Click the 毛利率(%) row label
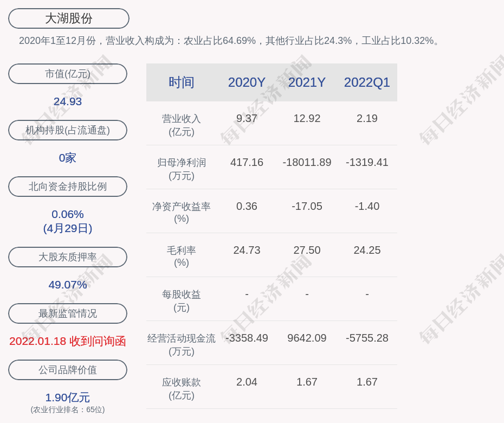 [x=182, y=257]
